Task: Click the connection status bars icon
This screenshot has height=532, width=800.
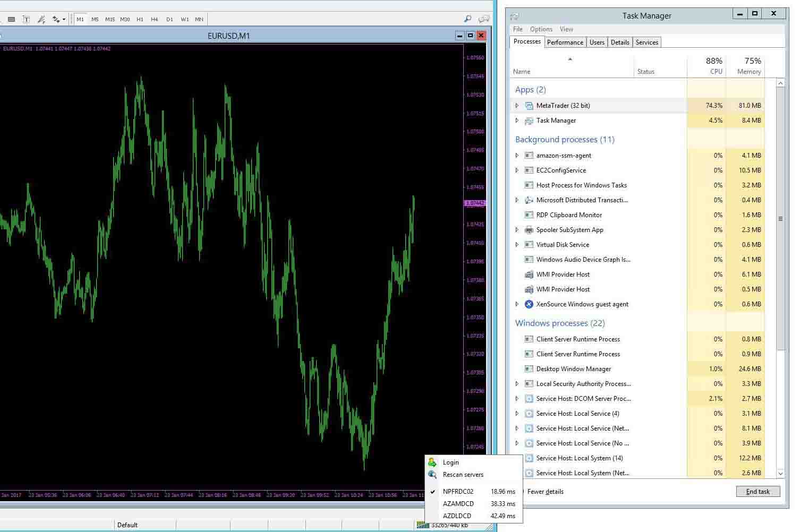Action: (x=422, y=525)
